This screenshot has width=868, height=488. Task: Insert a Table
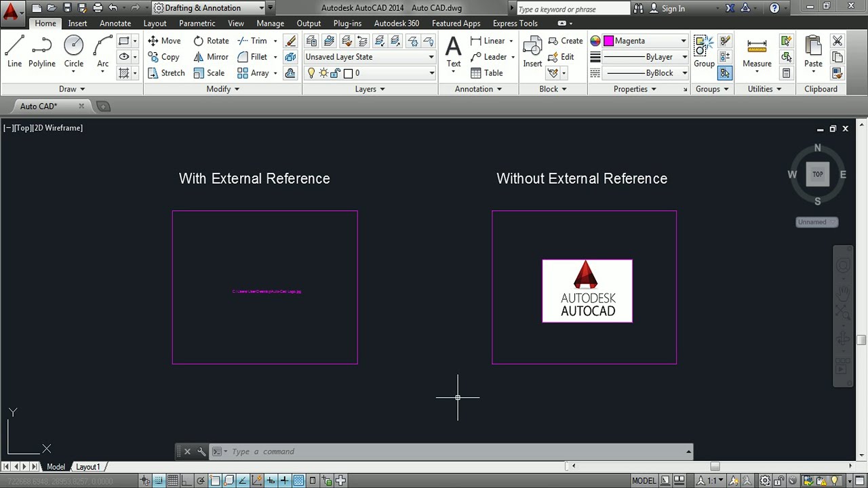pos(487,73)
